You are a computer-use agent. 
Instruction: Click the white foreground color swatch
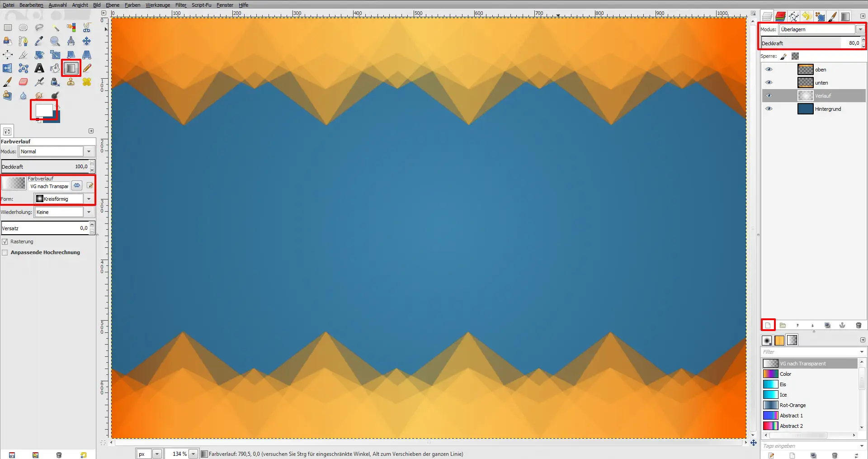(x=43, y=110)
